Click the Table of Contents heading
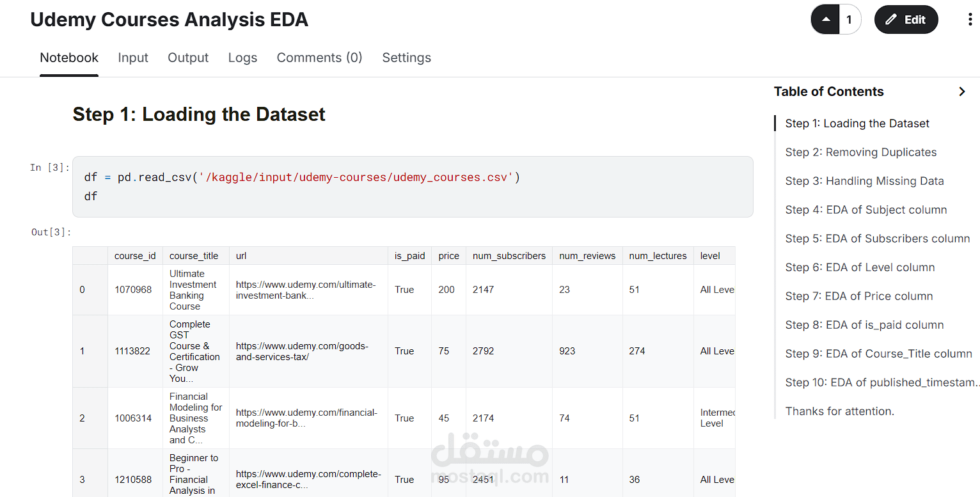 pos(829,91)
